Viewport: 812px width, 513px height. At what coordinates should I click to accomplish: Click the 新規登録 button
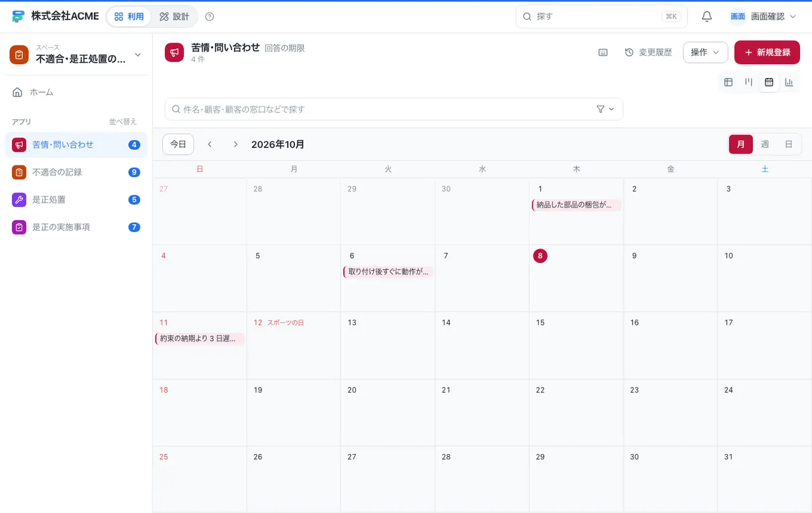coord(767,53)
